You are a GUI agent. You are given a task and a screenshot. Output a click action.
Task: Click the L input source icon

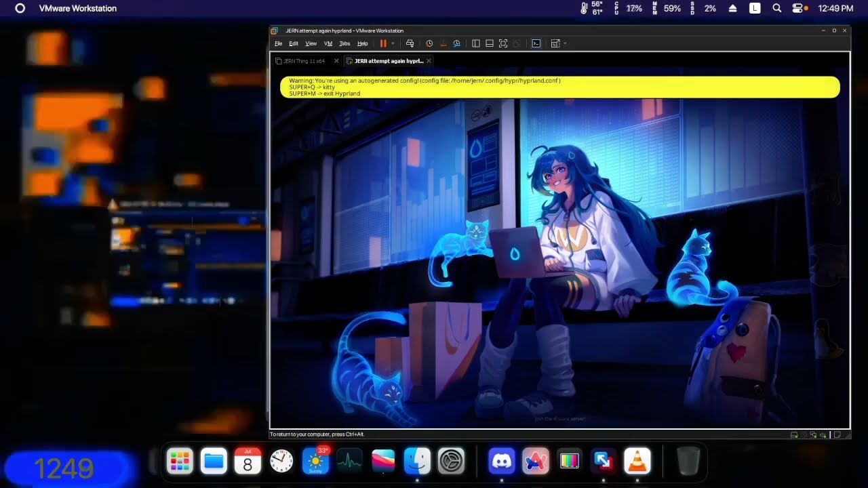[x=755, y=8]
